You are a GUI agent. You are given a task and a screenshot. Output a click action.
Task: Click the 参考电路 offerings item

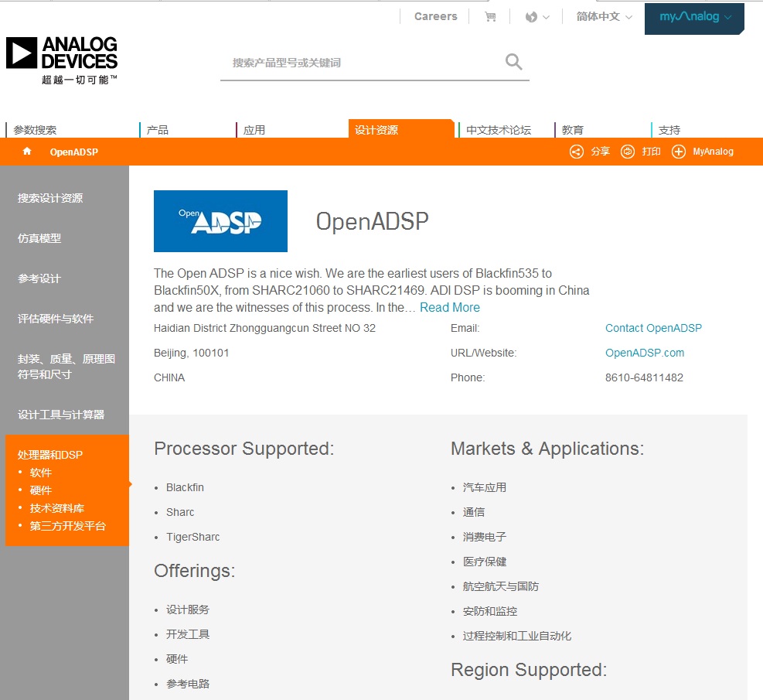click(188, 684)
